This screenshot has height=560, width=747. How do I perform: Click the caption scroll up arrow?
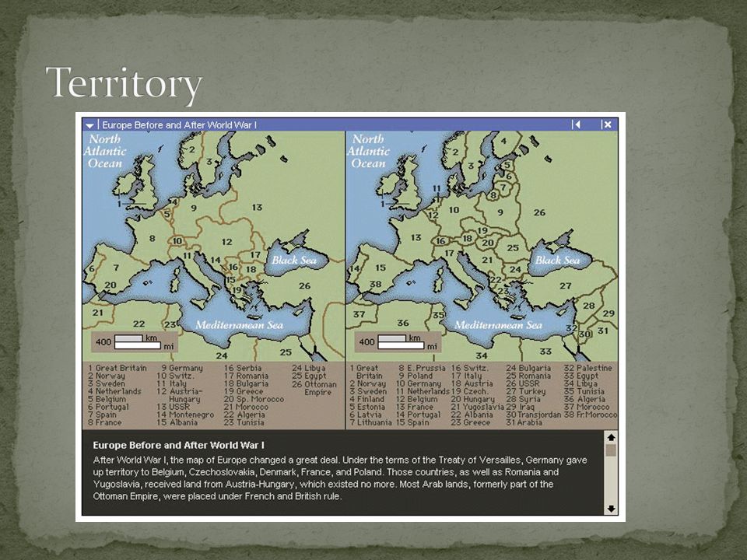pos(612,437)
